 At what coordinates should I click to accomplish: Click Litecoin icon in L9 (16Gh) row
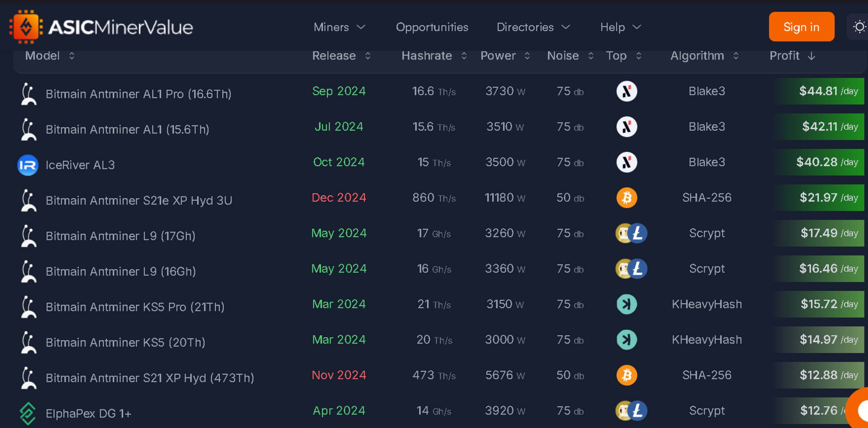(637, 269)
